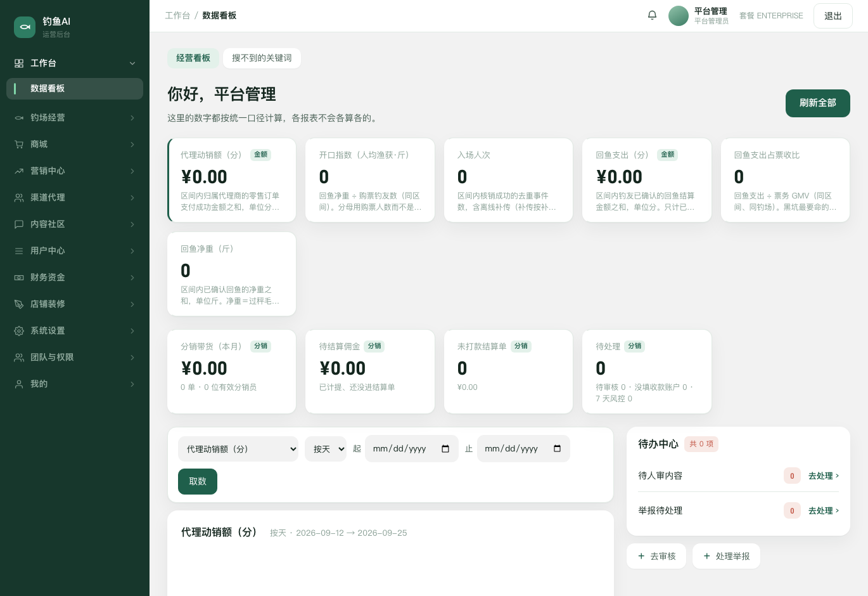The image size is (868, 596).
Task: Select the 回鱼净重(斤) metric card
Action: [232, 274]
